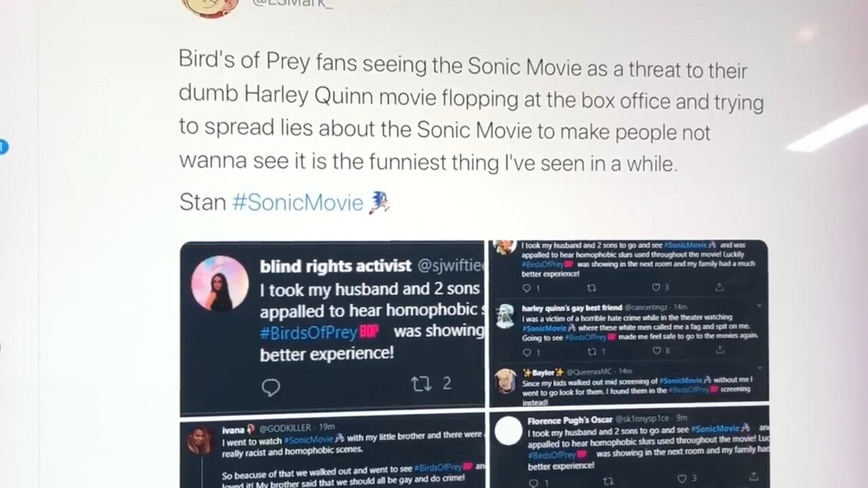Image resolution: width=868 pixels, height=488 pixels.
Task: Open the Florence Pugh's Oscar screenshot image
Action: pos(629,448)
